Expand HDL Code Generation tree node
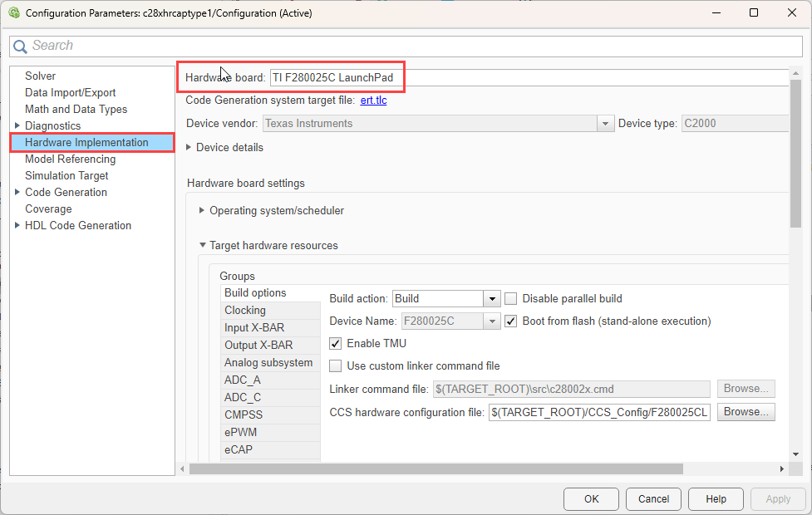Viewport: 812px width, 515px height. click(17, 226)
